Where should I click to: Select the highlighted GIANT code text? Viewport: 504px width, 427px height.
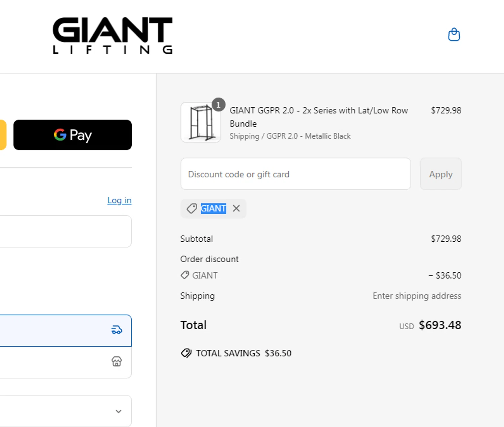click(x=213, y=208)
